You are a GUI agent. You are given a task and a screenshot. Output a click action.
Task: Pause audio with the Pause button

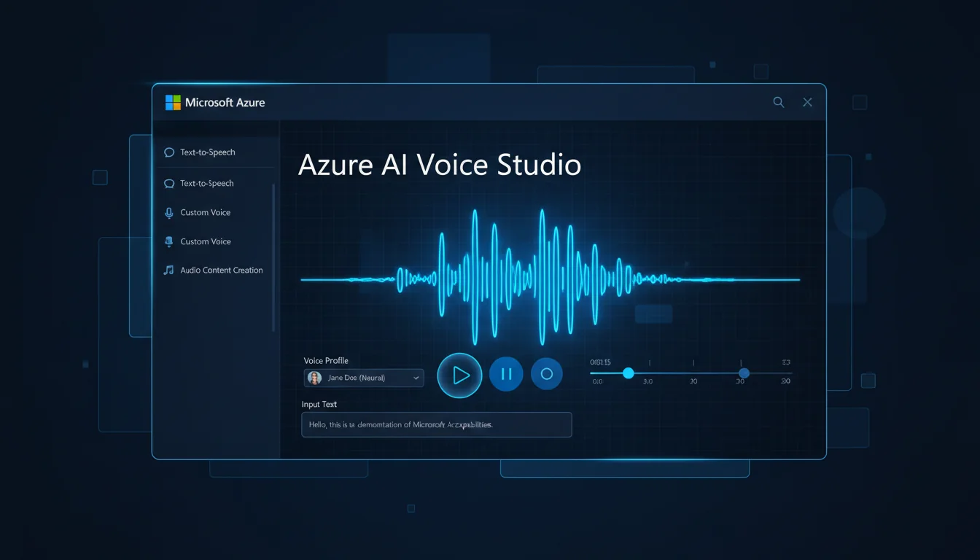tap(506, 374)
